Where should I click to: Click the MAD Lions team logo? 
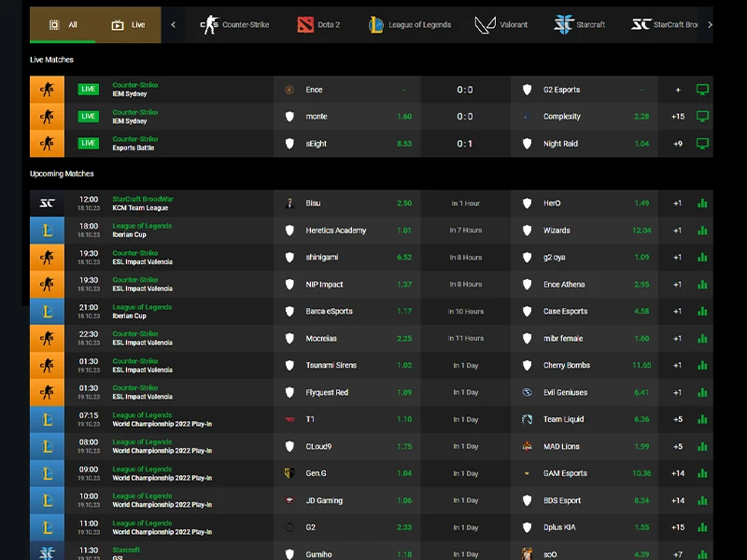[x=527, y=447]
